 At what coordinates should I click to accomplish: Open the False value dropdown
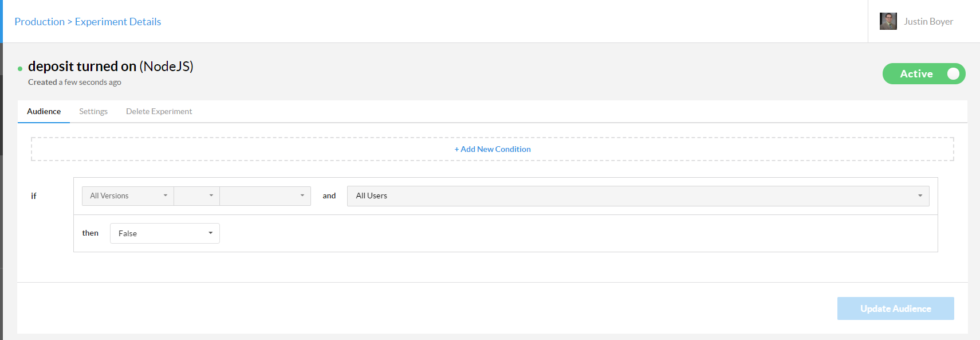point(165,233)
